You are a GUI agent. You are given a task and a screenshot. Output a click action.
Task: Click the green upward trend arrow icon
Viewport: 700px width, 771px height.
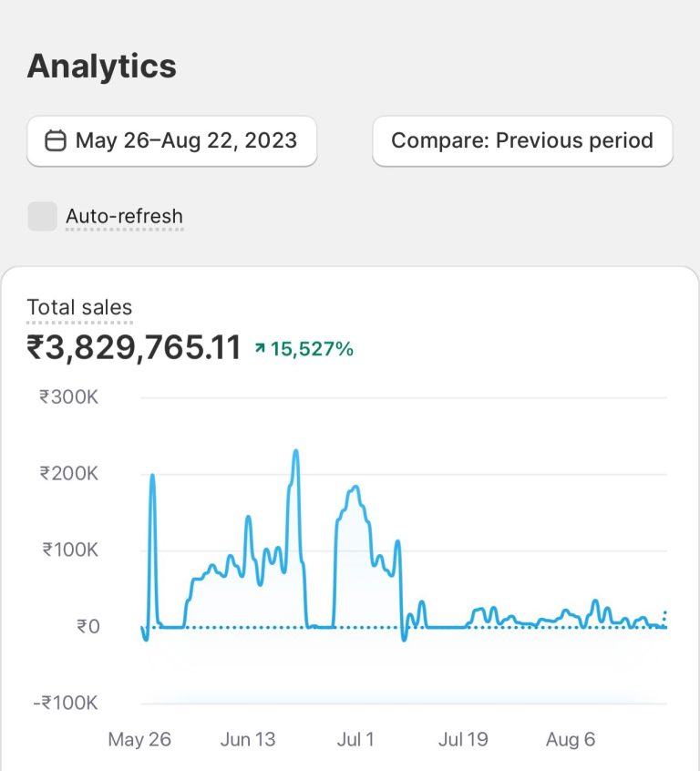[x=260, y=349]
